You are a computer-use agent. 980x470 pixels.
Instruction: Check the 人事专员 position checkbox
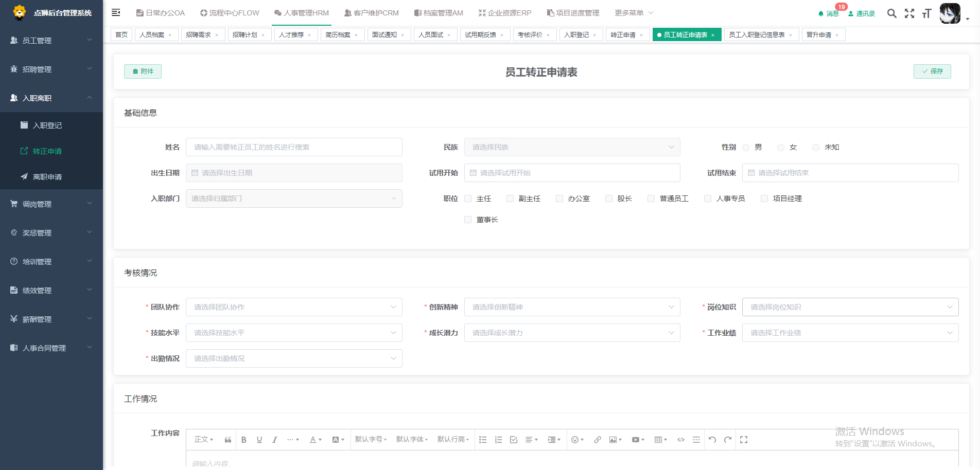tap(708, 198)
